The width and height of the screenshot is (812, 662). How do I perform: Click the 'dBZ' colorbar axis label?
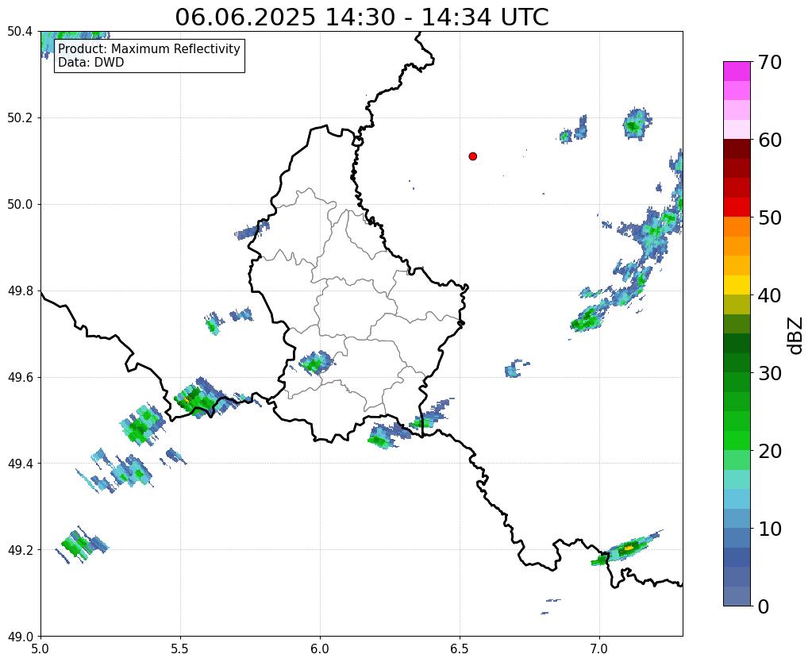(796, 336)
